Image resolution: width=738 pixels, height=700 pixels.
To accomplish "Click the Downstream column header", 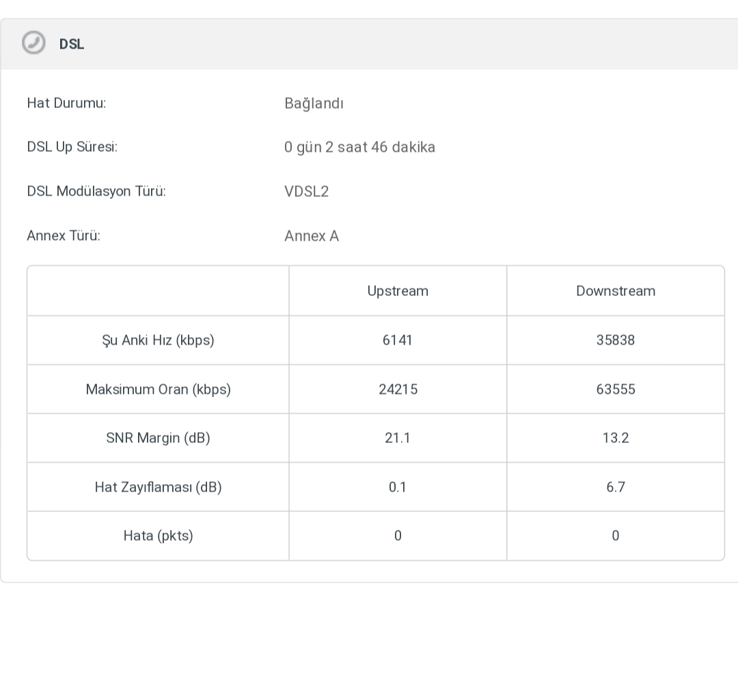I will coord(615,291).
